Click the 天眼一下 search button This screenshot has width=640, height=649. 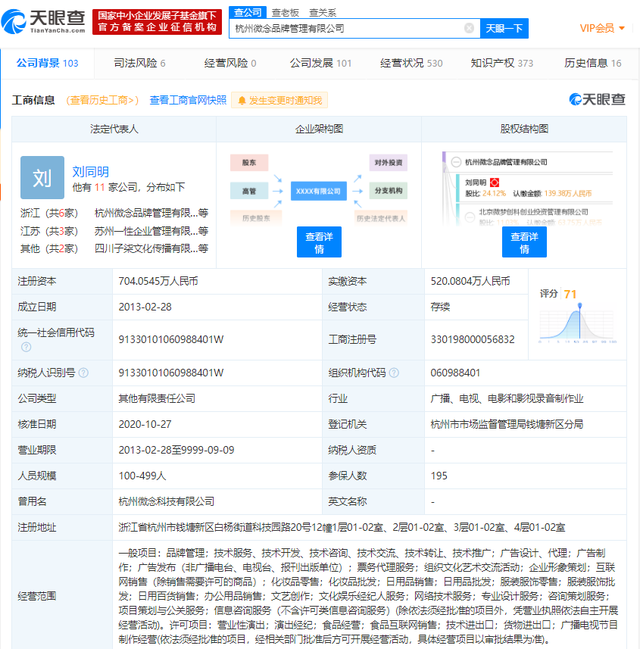point(504,28)
